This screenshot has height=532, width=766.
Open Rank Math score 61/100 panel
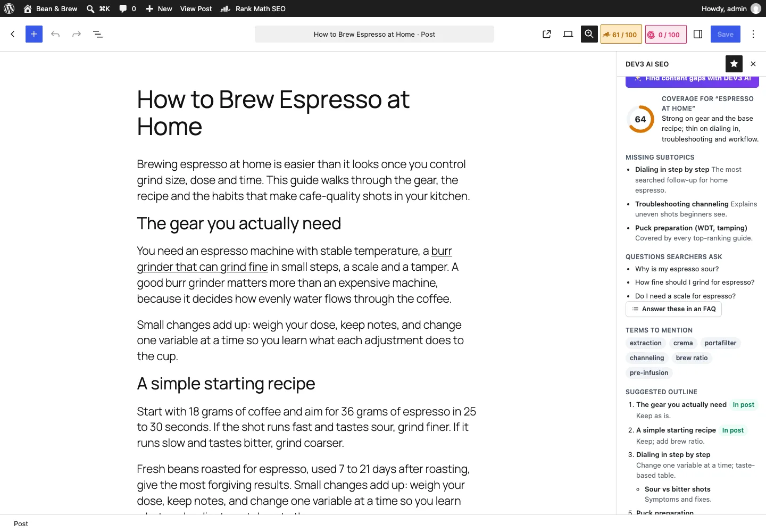(621, 35)
